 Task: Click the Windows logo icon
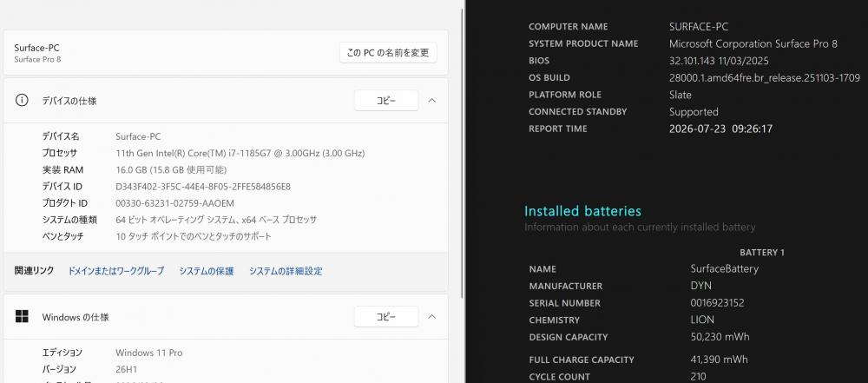22,316
